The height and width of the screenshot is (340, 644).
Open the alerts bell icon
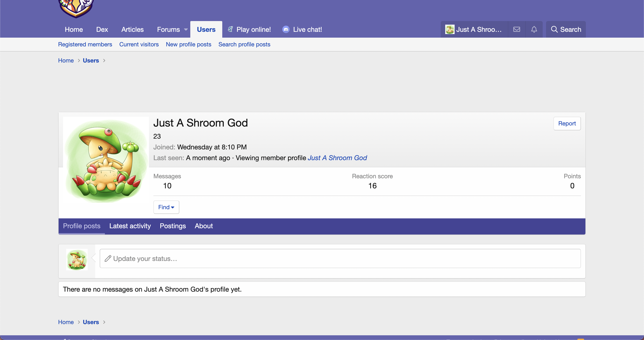click(x=534, y=30)
